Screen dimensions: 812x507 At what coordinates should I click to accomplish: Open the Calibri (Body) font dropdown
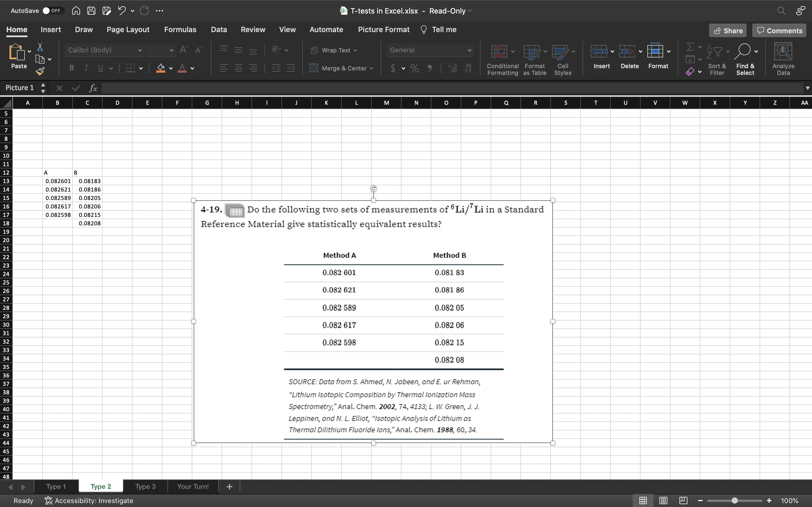pyautogui.click(x=140, y=50)
